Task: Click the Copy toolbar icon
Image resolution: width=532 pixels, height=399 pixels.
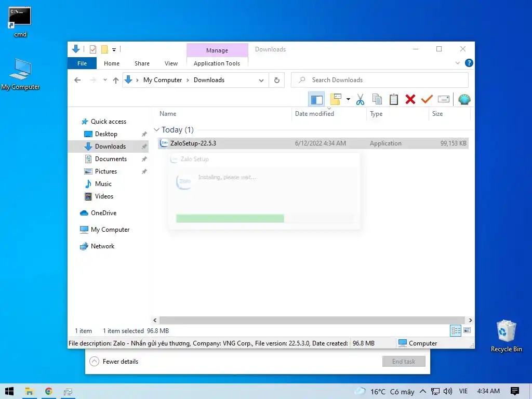Action: tap(377, 99)
